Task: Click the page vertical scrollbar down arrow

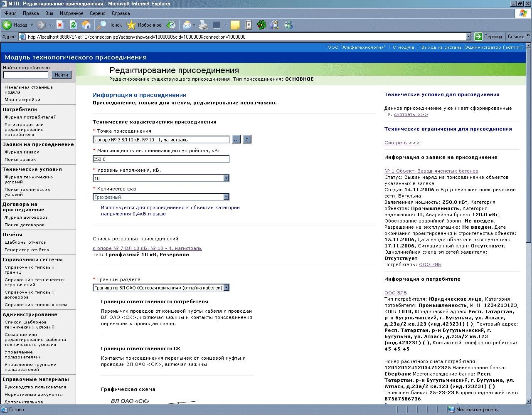Action: pos(528,401)
